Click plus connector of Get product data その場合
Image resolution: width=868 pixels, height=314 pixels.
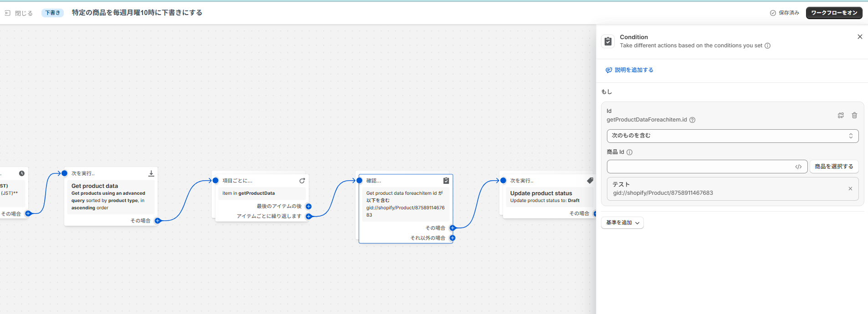click(x=158, y=221)
